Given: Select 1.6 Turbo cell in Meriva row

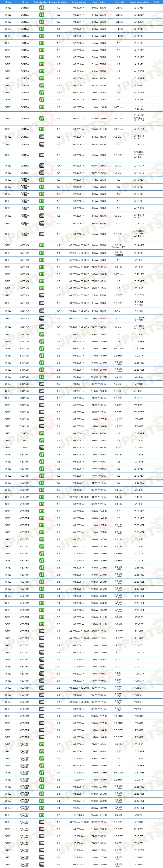Looking at the screenshot, I should tap(118, 274).
